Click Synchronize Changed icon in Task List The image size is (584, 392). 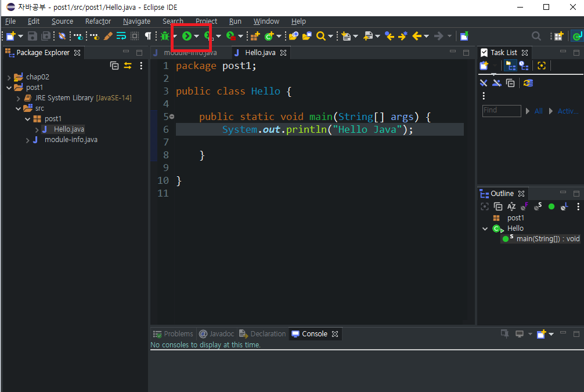pos(528,83)
